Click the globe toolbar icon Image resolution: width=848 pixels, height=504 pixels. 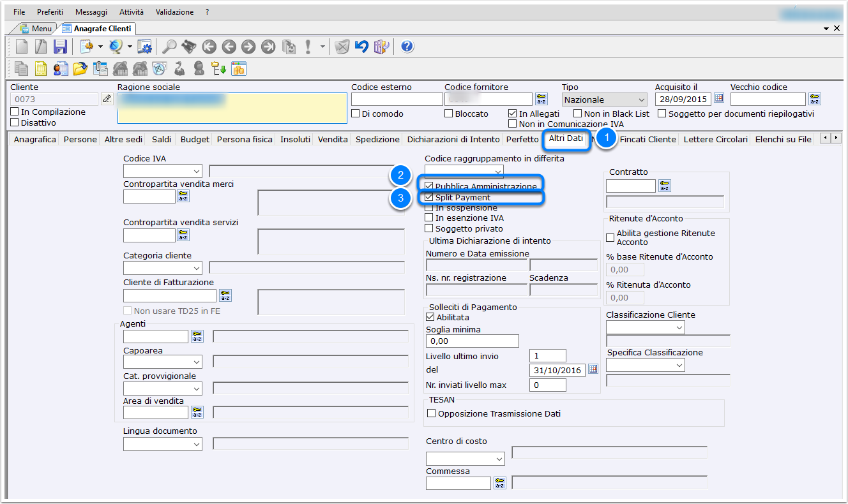pos(116,46)
